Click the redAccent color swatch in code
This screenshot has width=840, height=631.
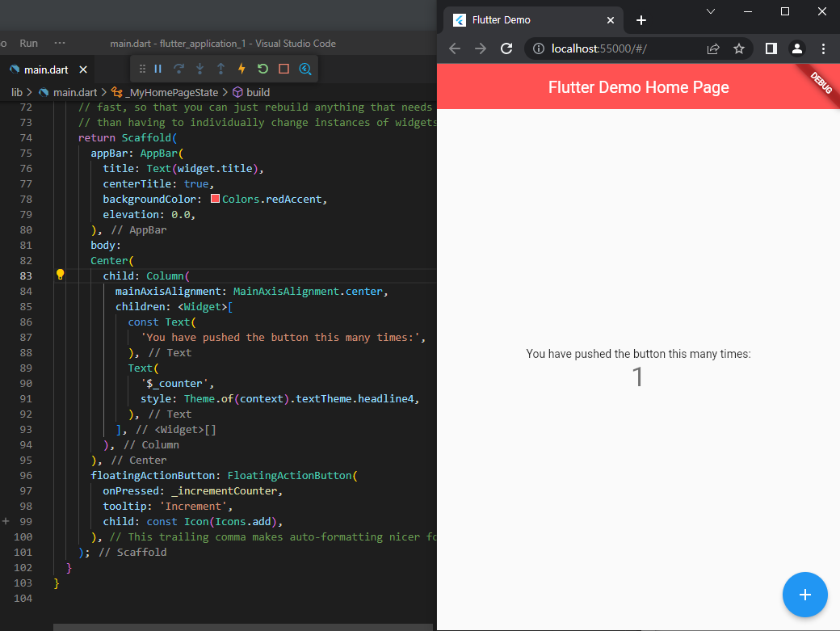click(x=215, y=199)
